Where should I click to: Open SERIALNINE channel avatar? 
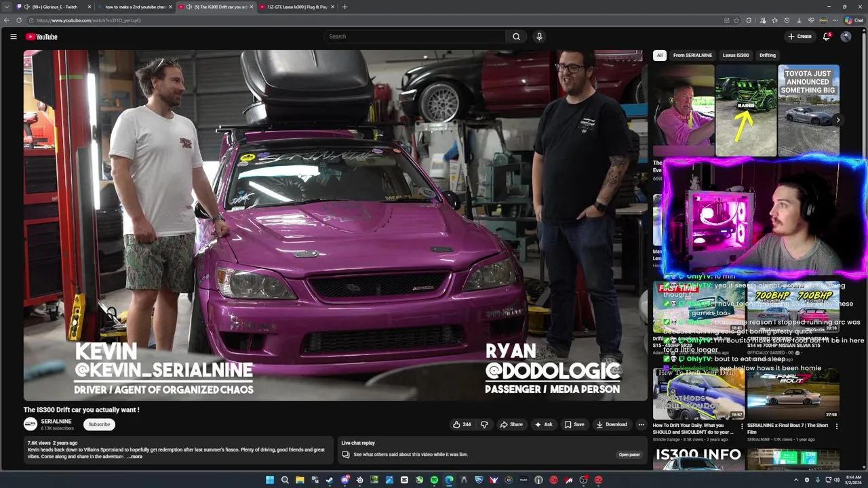tap(30, 424)
